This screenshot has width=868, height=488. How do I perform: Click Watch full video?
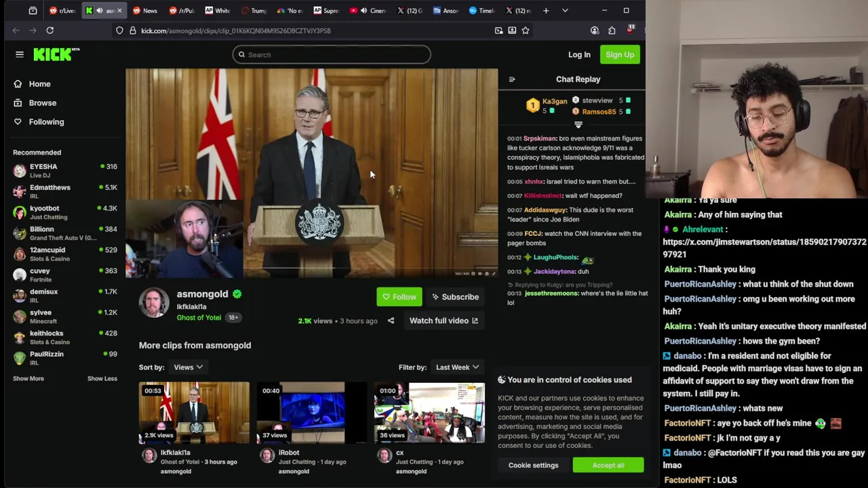point(443,321)
